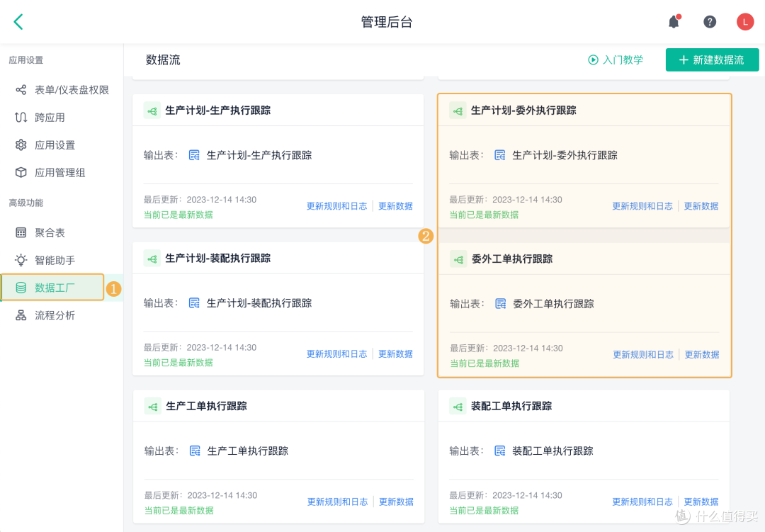
Task: Click the 聚合表 table icon
Action: click(x=21, y=233)
